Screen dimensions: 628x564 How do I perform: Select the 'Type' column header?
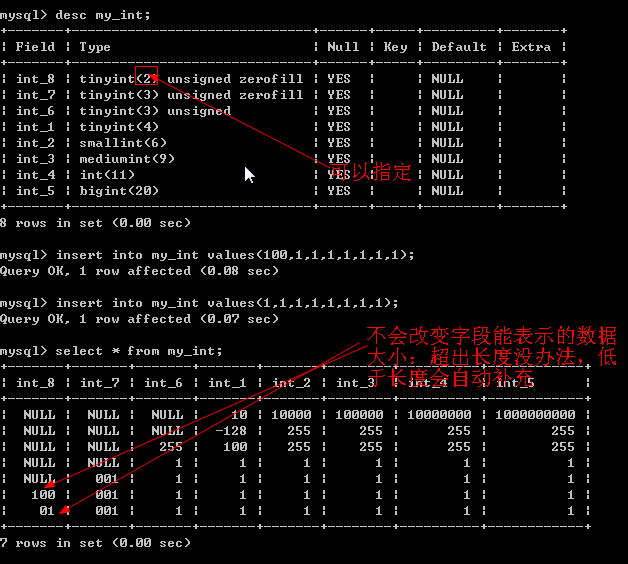click(95, 47)
